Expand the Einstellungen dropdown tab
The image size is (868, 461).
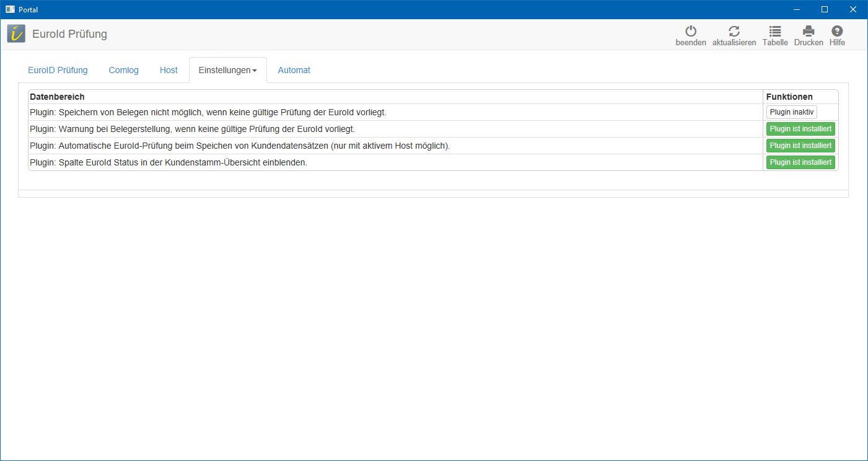(227, 70)
